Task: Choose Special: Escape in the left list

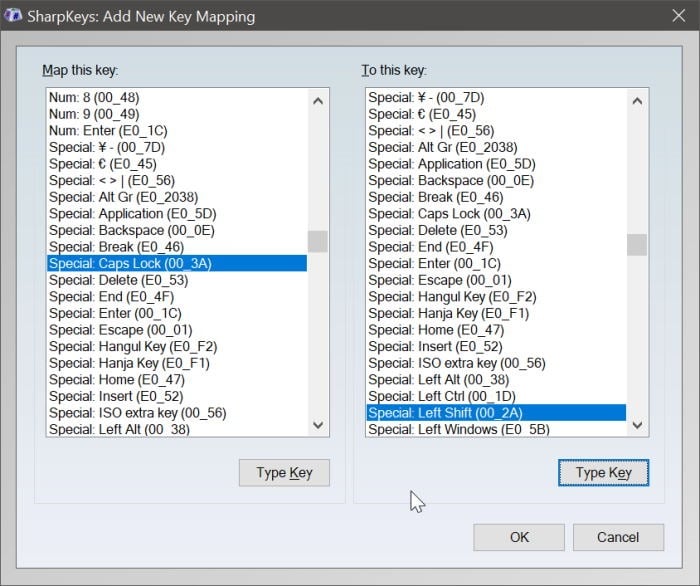Action: click(119, 329)
